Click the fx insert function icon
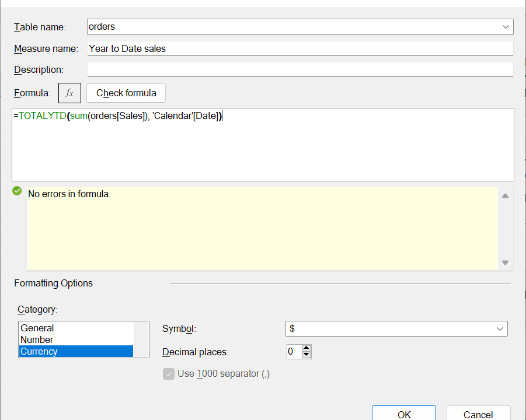The width and height of the screenshot is (526, 420). (69, 93)
